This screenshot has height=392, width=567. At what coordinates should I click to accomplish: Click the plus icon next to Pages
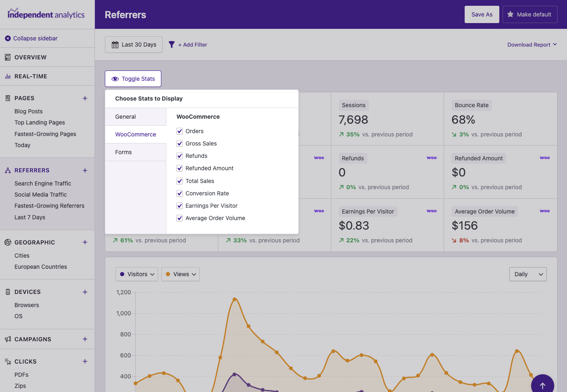(85, 98)
